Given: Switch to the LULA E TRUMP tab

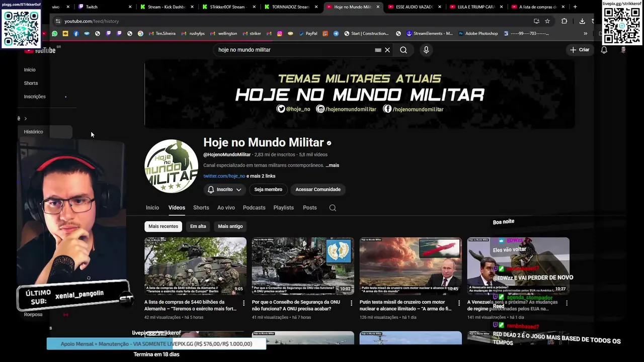Looking at the screenshot, I should pyautogui.click(x=476, y=7).
